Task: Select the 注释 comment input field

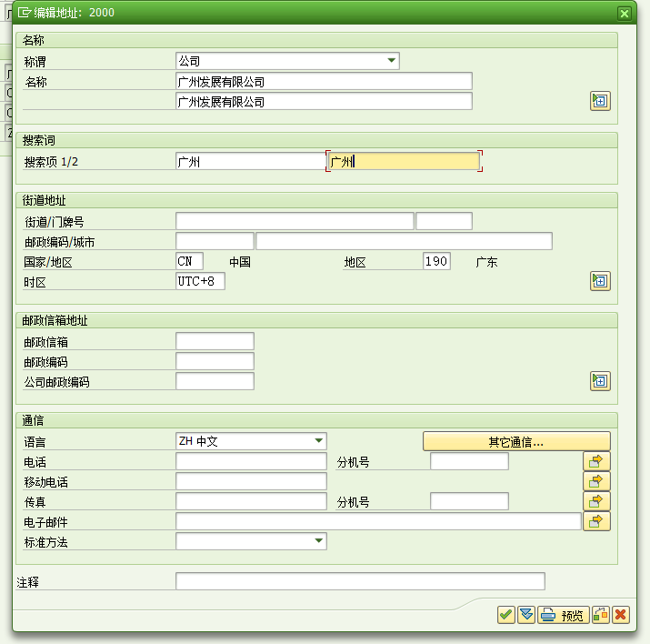Action: [x=360, y=581]
